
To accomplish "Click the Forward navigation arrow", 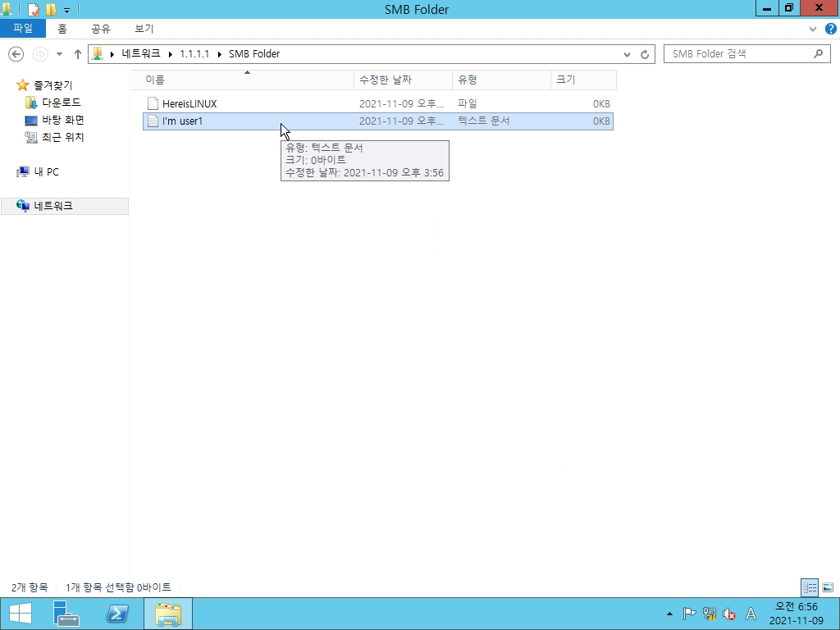I will 40,53.
